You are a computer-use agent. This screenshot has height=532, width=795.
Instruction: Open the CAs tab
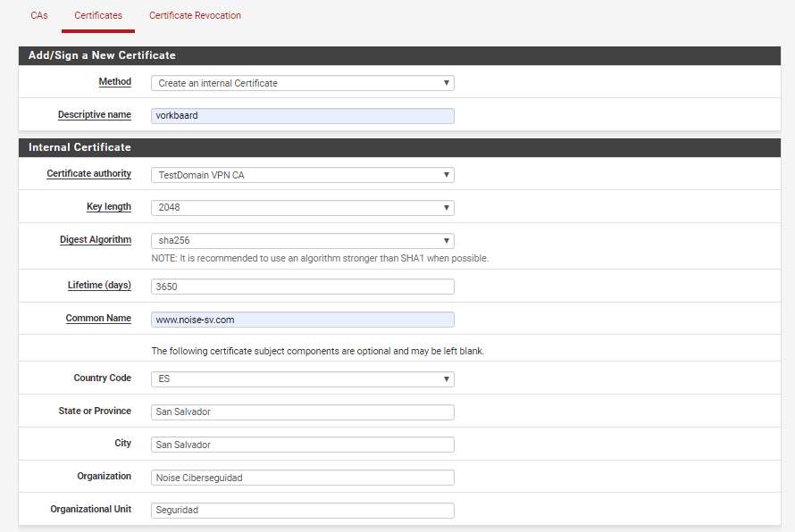click(39, 16)
